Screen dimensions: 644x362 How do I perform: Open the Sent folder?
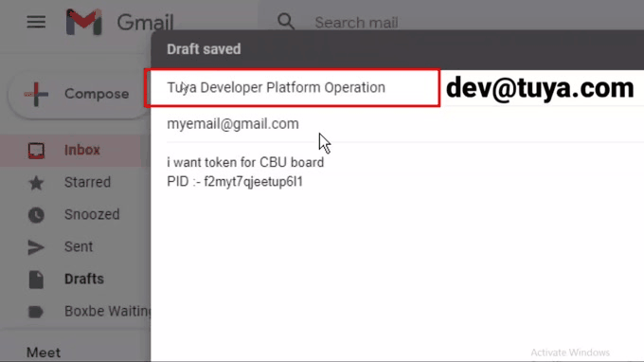pos(79,246)
